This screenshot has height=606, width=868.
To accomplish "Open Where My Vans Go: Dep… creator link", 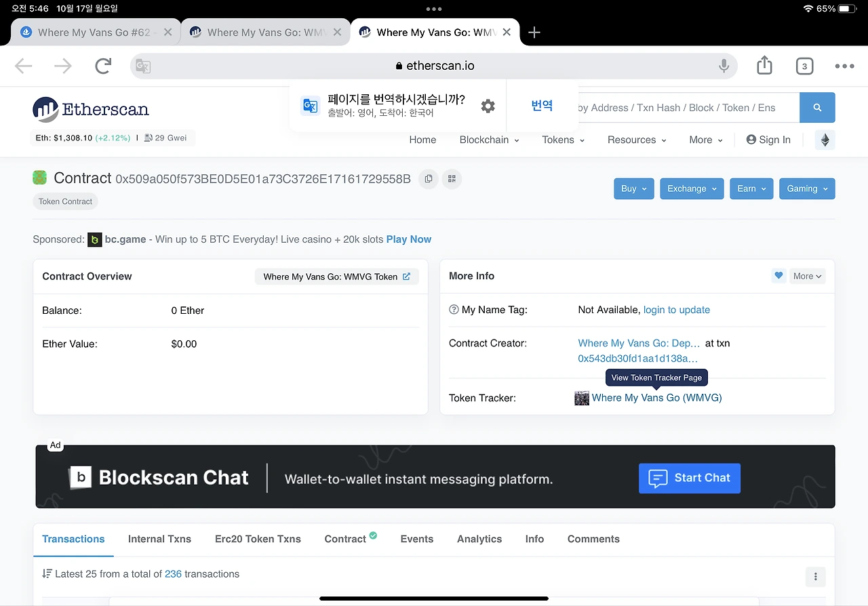I will (639, 343).
